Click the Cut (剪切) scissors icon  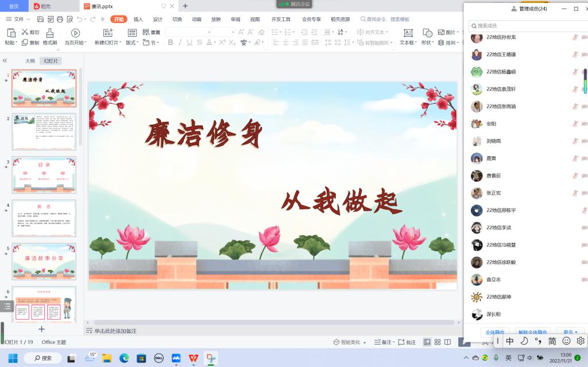[x=25, y=33]
